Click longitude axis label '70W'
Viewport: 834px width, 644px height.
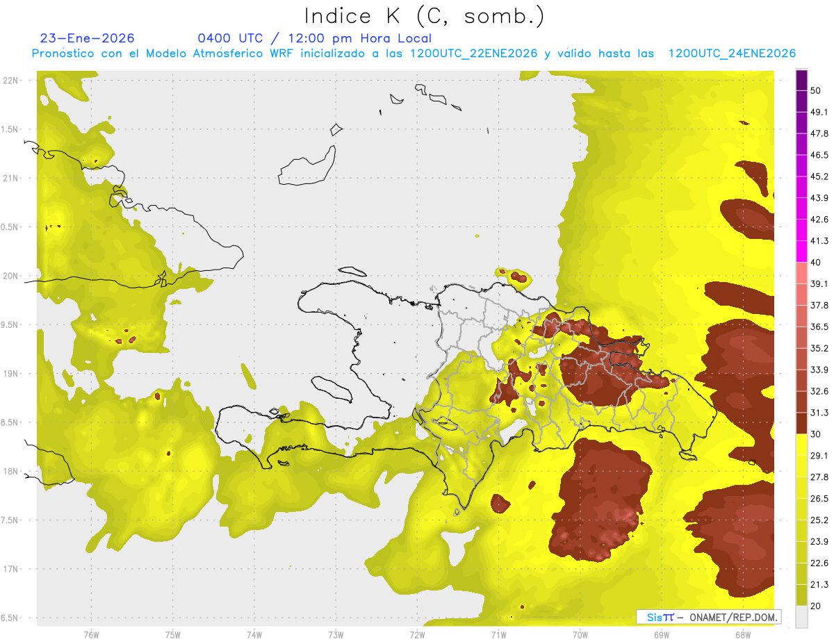coord(580,634)
